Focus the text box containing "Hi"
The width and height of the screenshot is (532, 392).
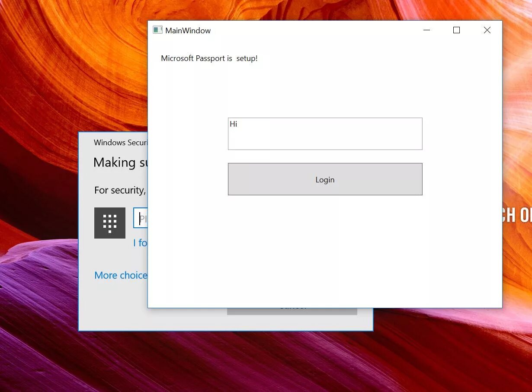coord(325,134)
